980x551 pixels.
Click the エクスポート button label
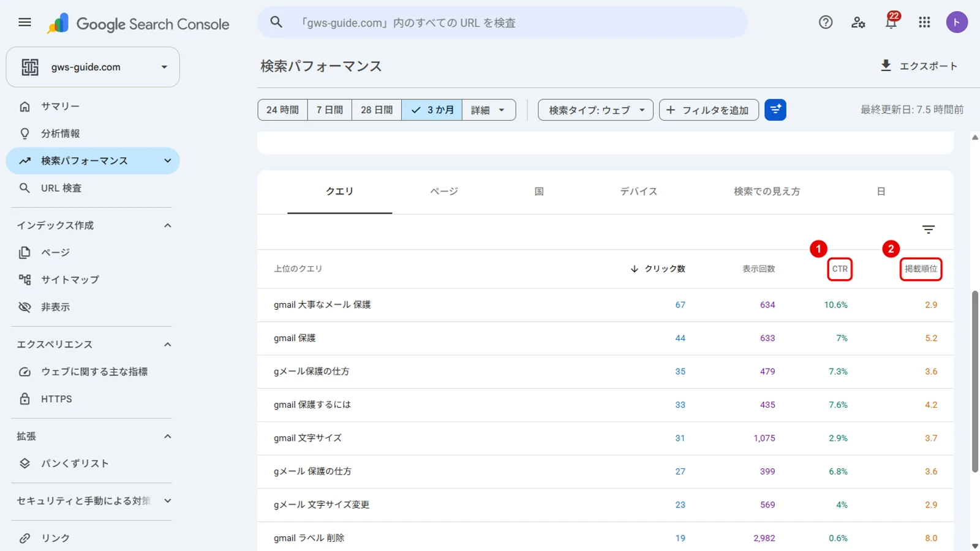coord(928,66)
